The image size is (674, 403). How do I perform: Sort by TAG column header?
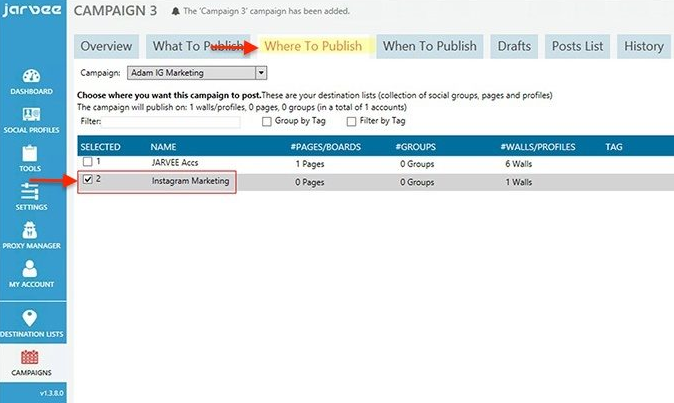(x=614, y=147)
